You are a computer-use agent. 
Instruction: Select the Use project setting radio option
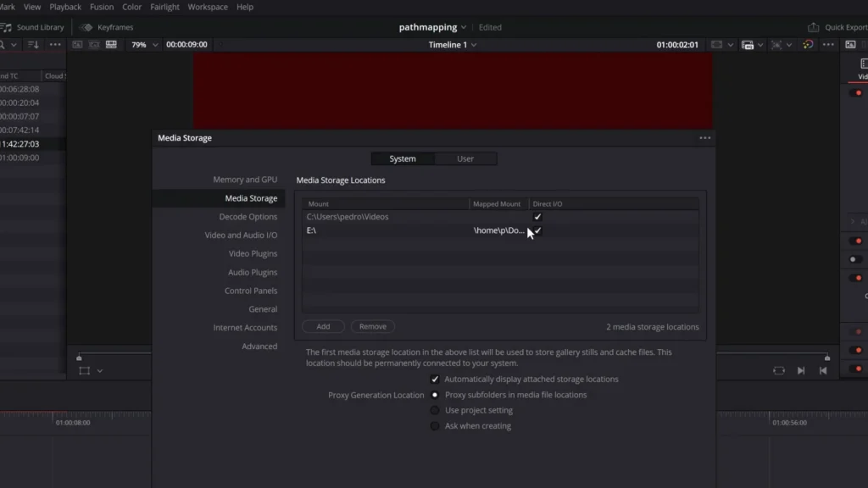pyautogui.click(x=435, y=411)
